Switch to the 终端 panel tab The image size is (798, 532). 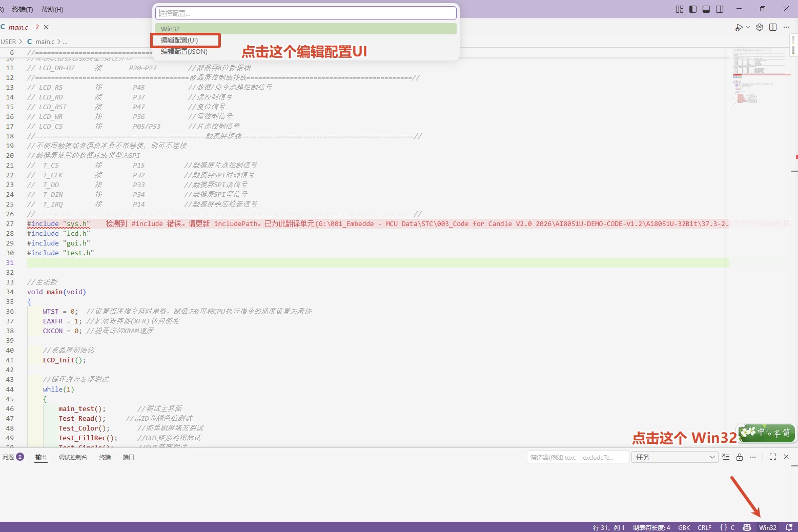click(105, 457)
